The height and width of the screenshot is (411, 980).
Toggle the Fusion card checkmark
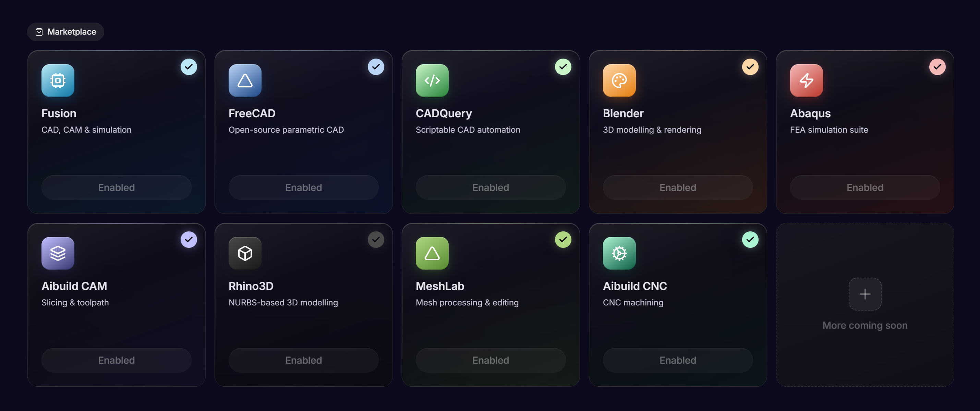tap(189, 67)
